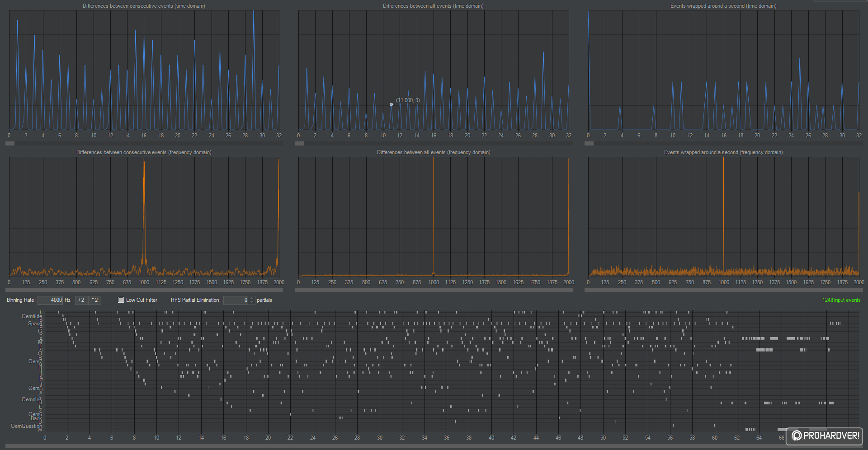Image resolution: width=868 pixels, height=450 pixels.
Task: Click scrollbar under consecutive events frequency chart
Action: pos(144,291)
